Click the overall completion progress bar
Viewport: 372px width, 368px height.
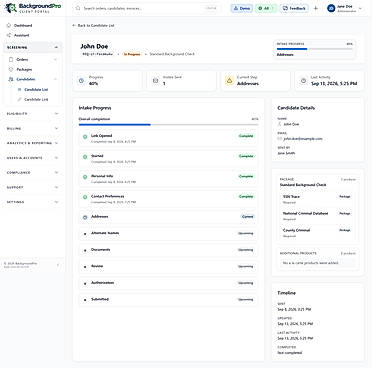(168, 125)
